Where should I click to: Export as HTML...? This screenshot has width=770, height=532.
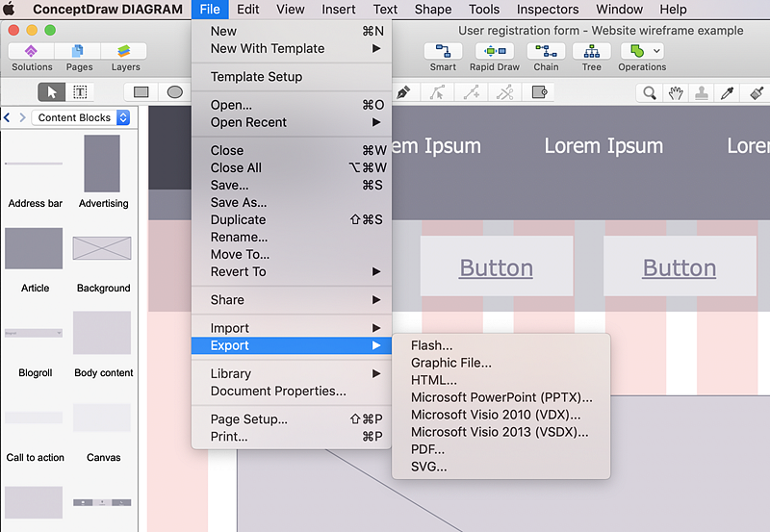(500, 380)
